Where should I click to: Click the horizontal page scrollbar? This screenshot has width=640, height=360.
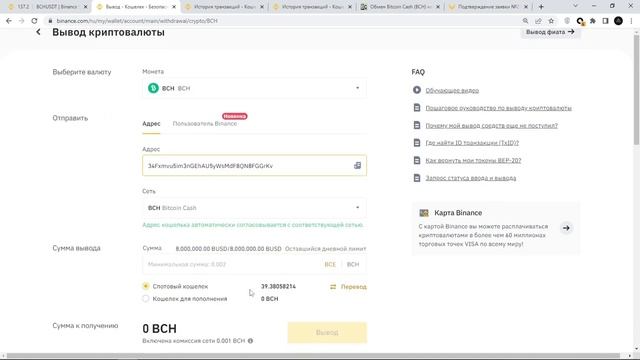(x=313, y=356)
